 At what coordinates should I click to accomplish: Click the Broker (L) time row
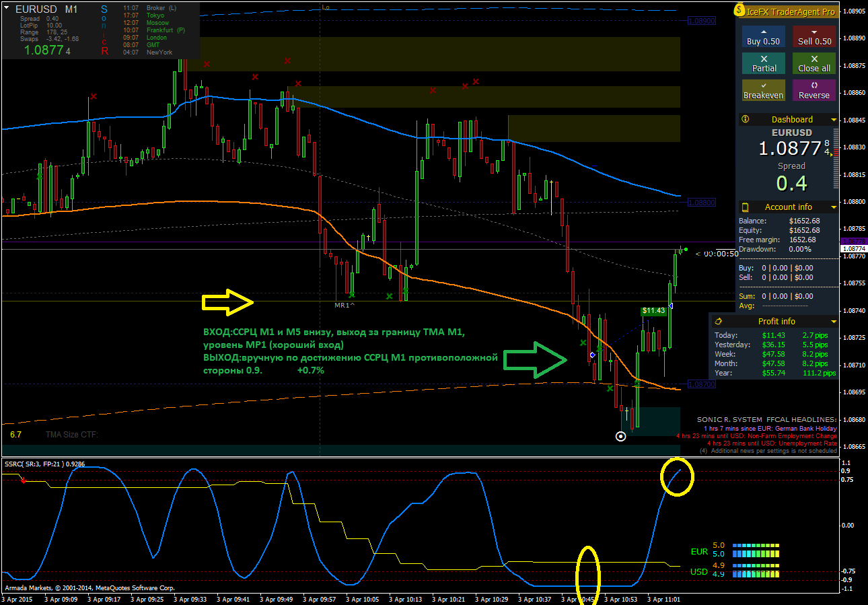click(150, 8)
